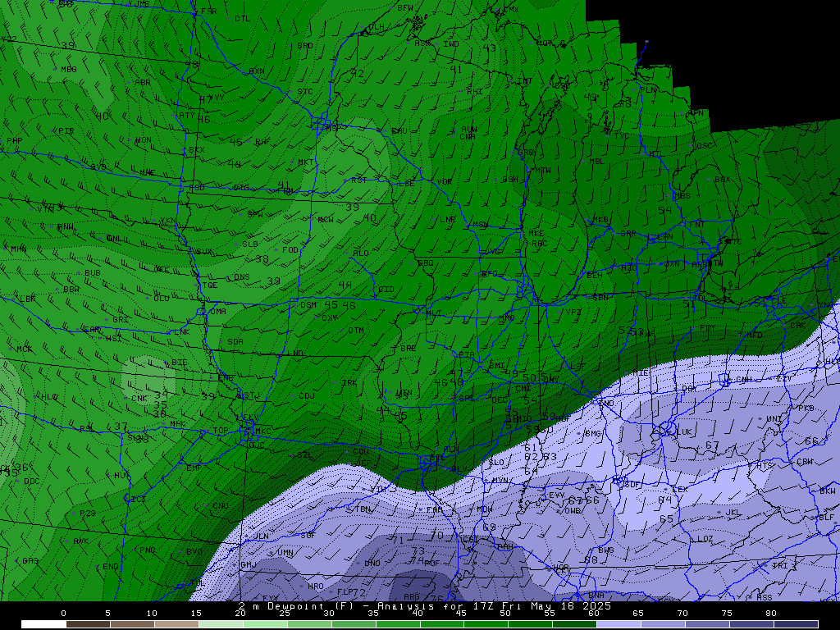The image size is (840, 630).
Task: Click legend value label '80'
Action: (770, 614)
